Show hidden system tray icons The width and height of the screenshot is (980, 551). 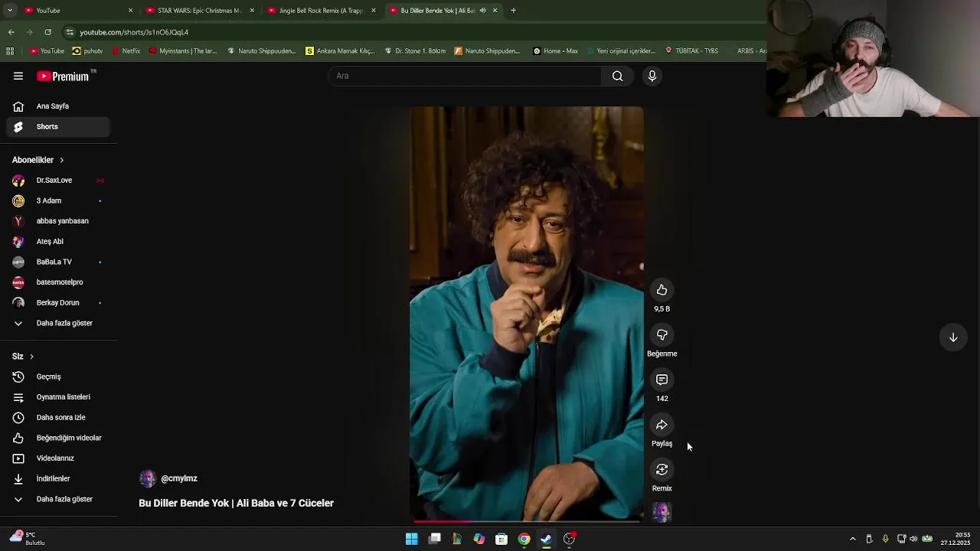[853, 539]
